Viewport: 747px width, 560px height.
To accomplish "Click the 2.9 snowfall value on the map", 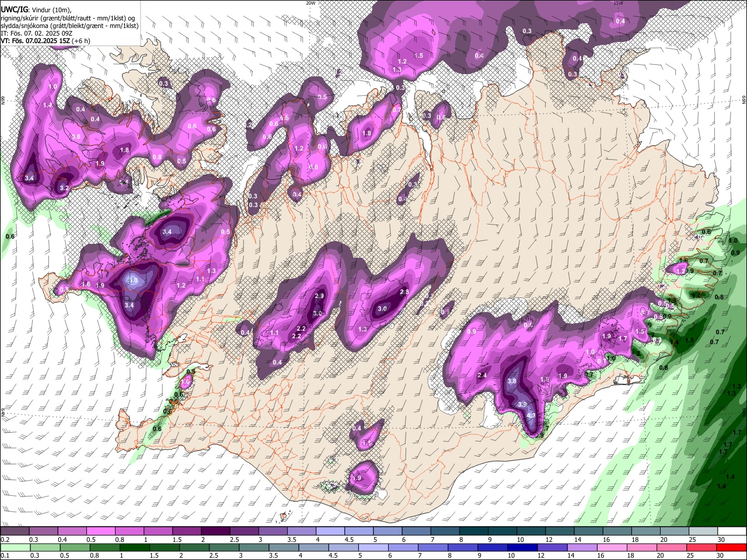I will [319, 296].
